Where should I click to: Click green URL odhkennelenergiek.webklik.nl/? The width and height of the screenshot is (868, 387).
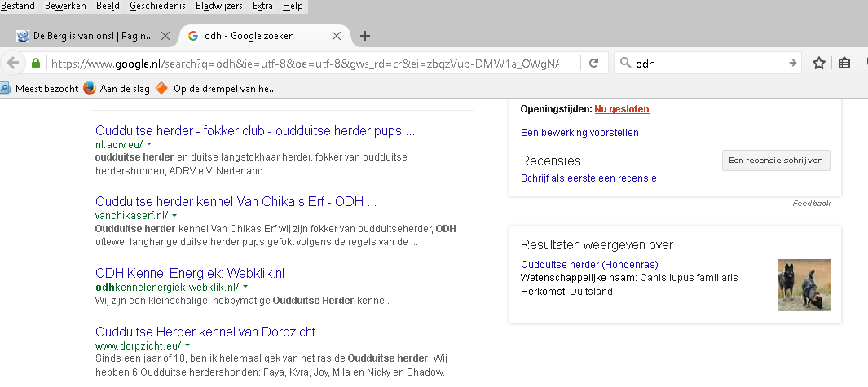167,287
